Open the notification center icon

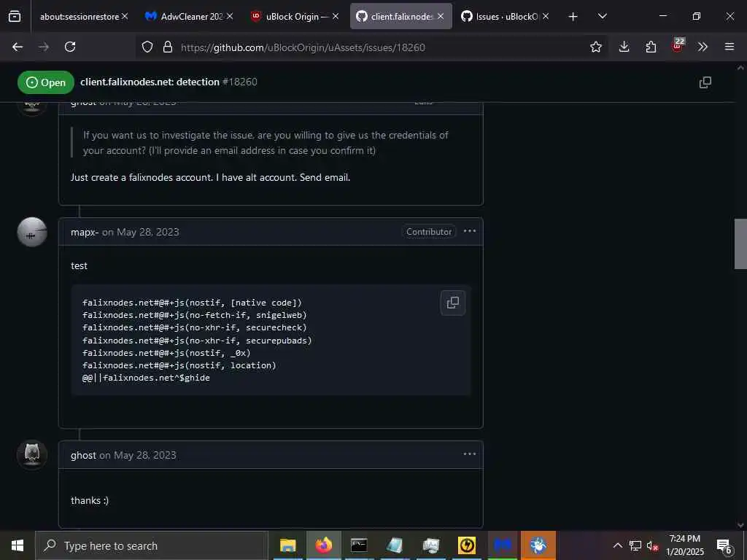tap(724, 546)
